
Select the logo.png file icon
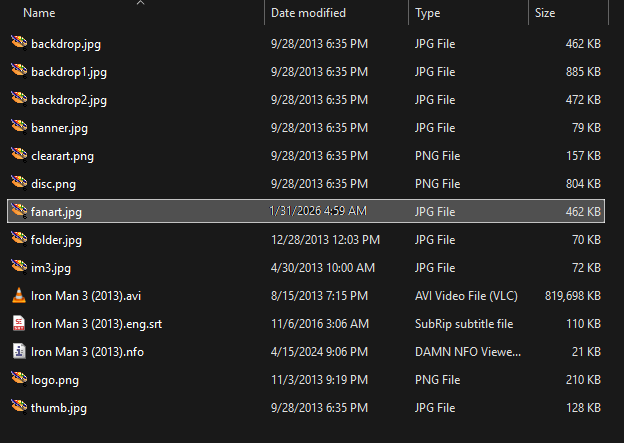[x=19, y=378]
